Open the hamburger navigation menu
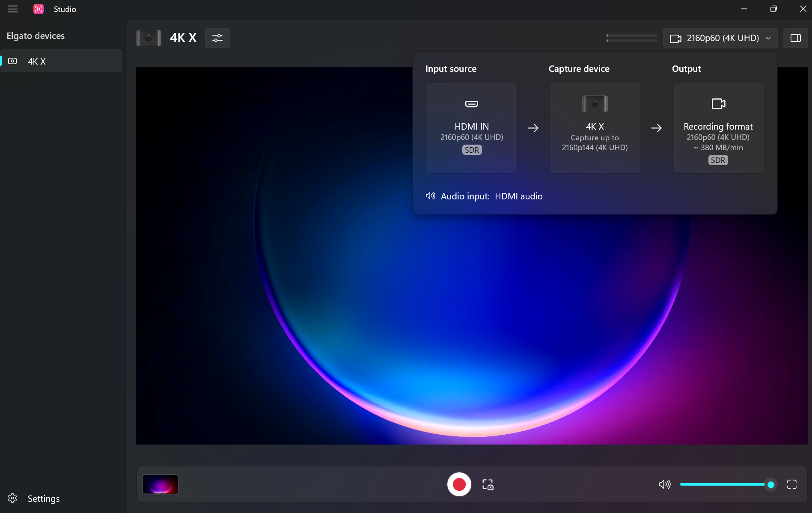The height and width of the screenshot is (513, 812). [13, 9]
